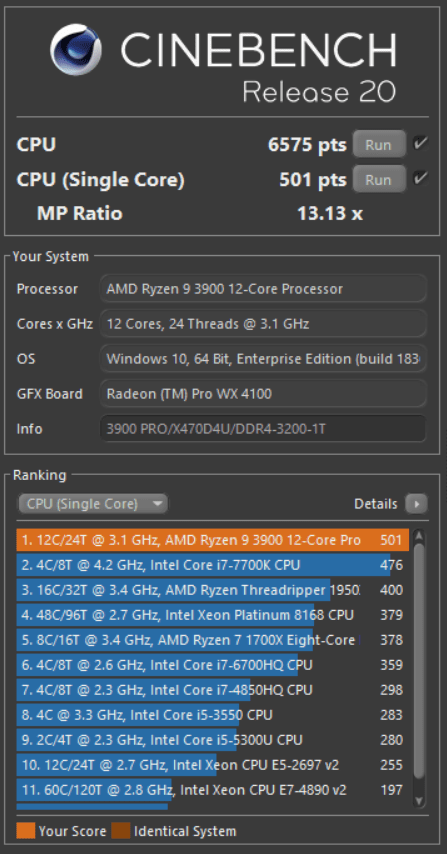Click the OS field showing Windows 10
Image resolution: width=447 pixels, height=854 pixels.
pos(262,359)
